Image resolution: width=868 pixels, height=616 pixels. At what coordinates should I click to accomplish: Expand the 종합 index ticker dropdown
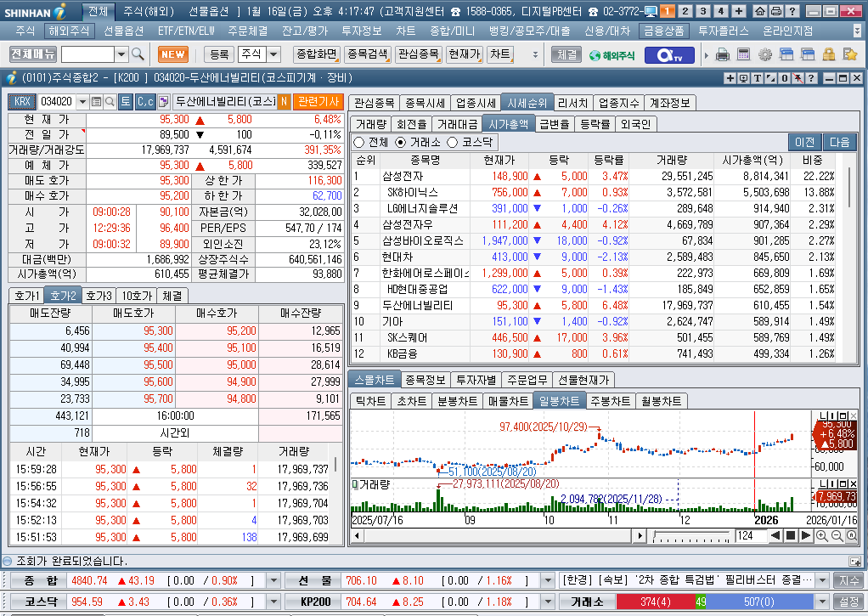click(x=273, y=580)
